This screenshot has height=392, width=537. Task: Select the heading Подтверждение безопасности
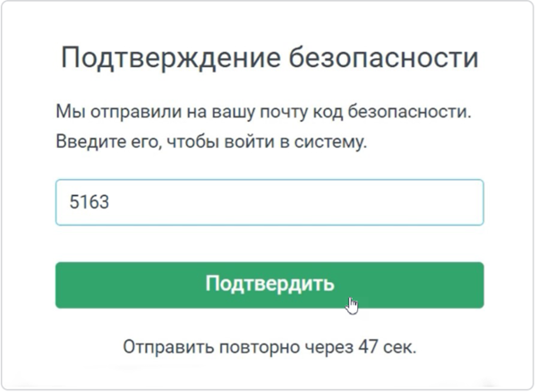pos(269,57)
